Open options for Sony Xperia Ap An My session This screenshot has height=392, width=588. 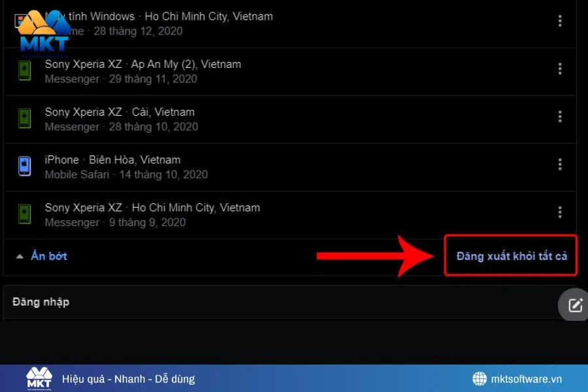click(560, 69)
